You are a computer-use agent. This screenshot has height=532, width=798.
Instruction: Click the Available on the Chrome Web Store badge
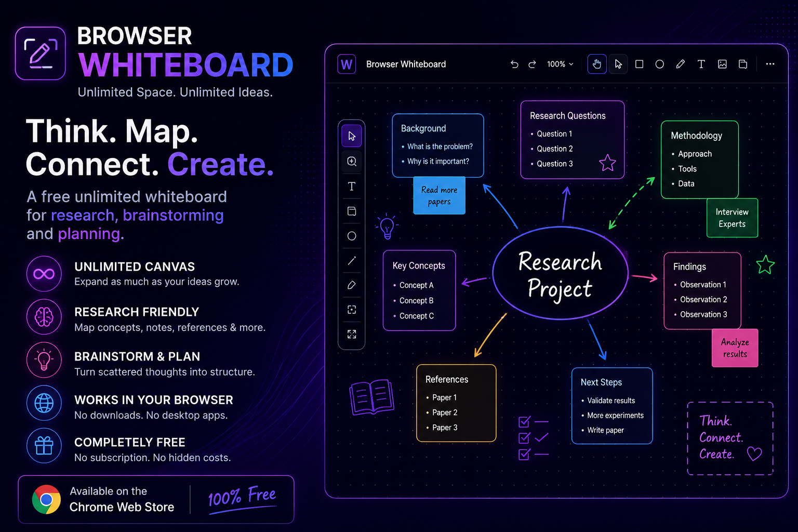(x=156, y=499)
